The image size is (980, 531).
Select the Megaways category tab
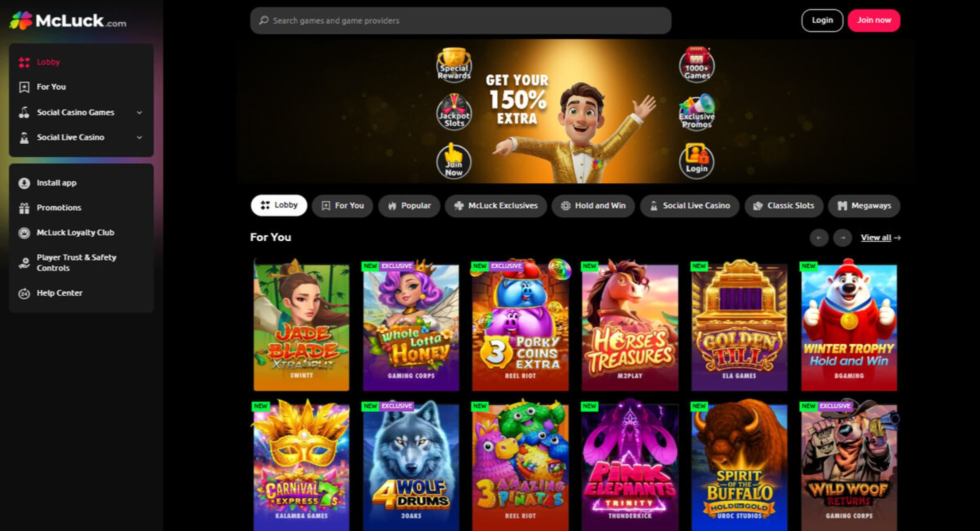pyautogui.click(x=864, y=206)
